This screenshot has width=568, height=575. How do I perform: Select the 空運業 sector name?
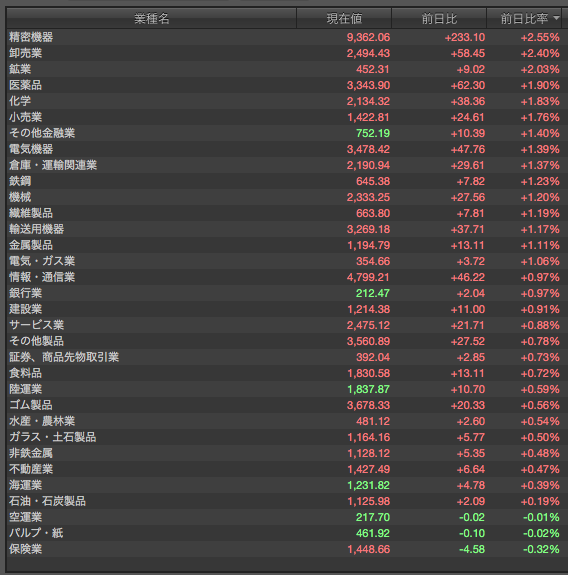pyautogui.click(x=26, y=517)
